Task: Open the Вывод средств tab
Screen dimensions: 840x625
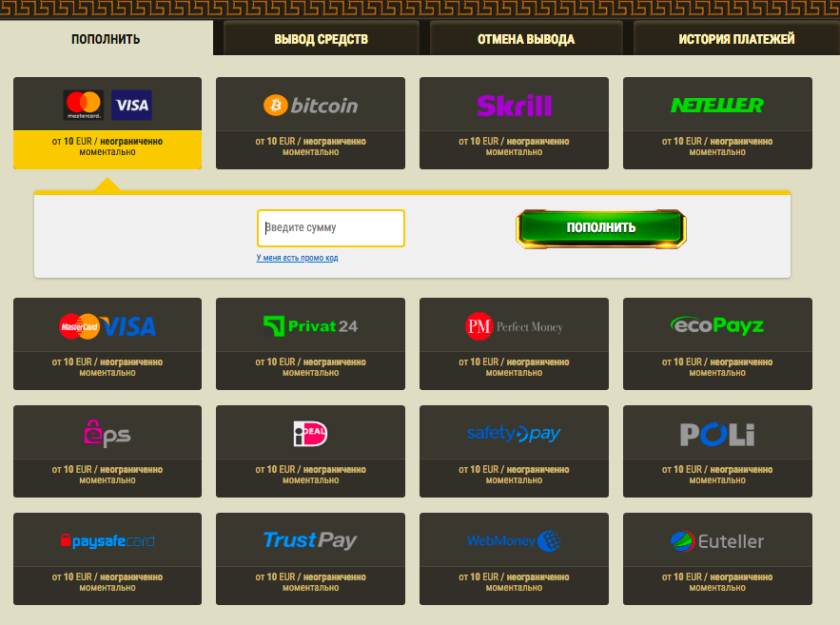Action: (321, 39)
